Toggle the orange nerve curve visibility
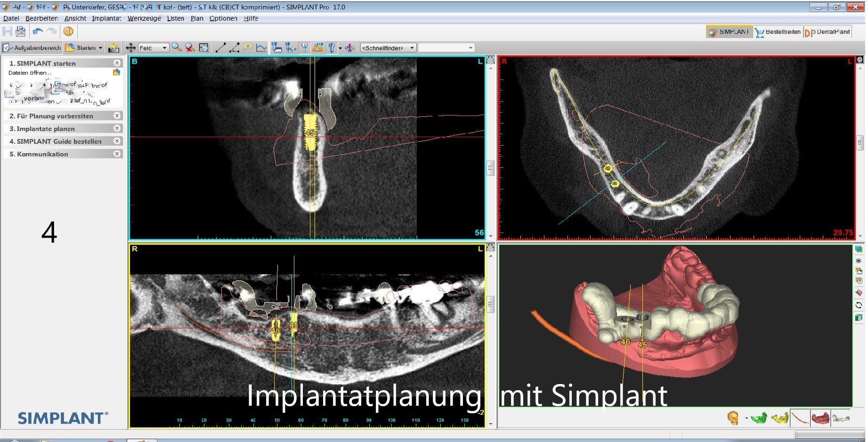 click(800, 417)
